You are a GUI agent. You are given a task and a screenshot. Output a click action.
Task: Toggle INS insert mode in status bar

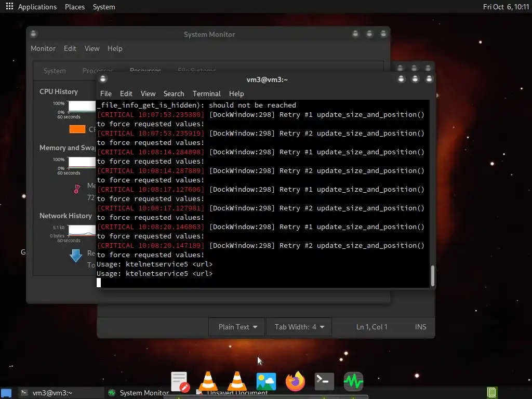[x=420, y=327]
